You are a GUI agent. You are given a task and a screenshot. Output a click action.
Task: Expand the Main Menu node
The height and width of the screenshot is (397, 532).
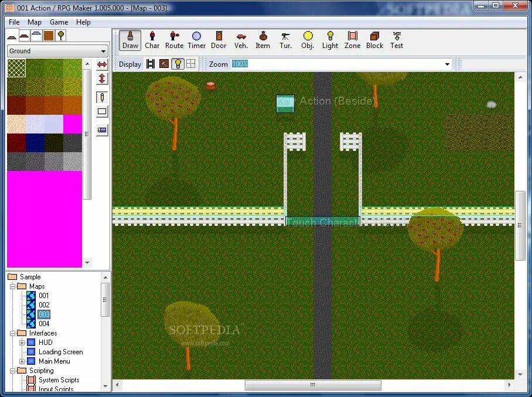pyautogui.click(x=22, y=361)
